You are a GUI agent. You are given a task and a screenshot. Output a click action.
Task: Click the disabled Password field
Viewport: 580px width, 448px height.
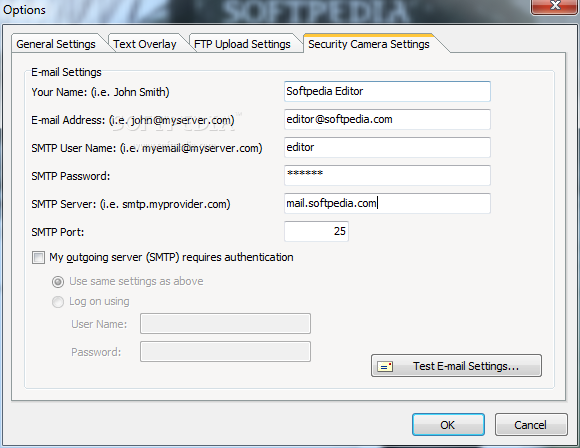click(225, 351)
